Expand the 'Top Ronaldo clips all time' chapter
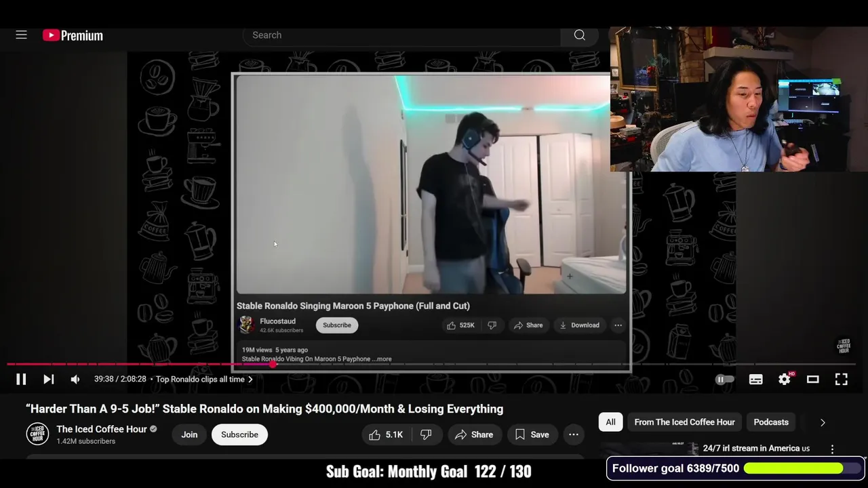Image resolution: width=868 pixels, height=488 pixels. coord(204,380)
